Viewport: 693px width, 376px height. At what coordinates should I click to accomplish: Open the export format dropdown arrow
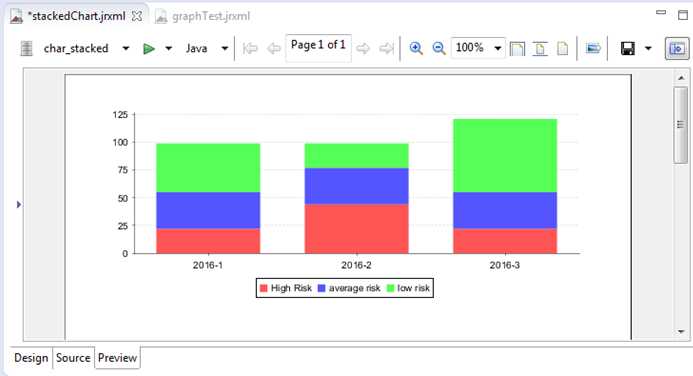click(648, 48)
